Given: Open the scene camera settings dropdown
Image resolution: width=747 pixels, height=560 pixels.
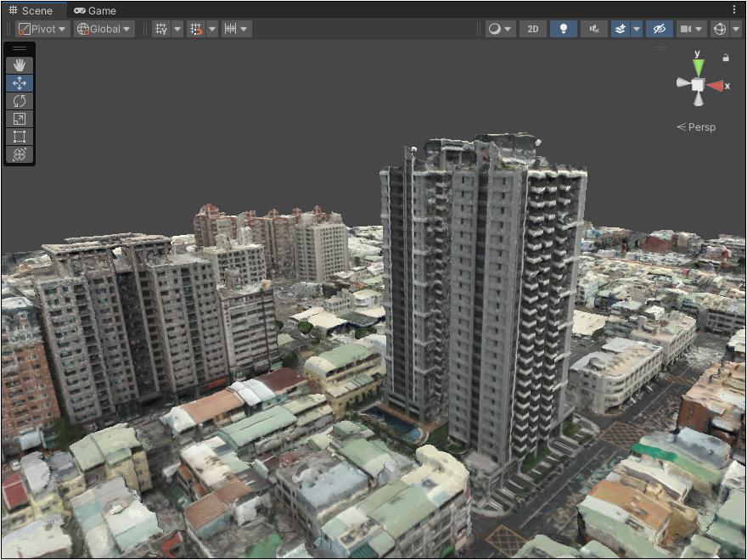Looking at the screenshot, I should (692, 29).
